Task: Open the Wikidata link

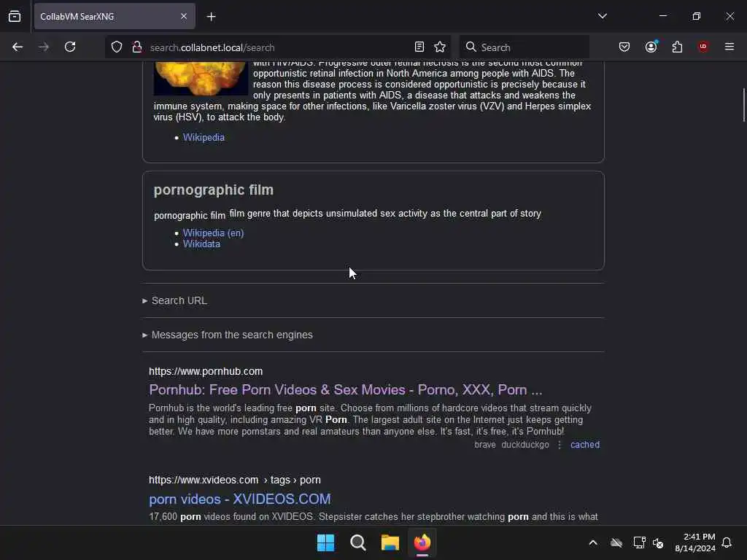Action: tap(201, 244)
